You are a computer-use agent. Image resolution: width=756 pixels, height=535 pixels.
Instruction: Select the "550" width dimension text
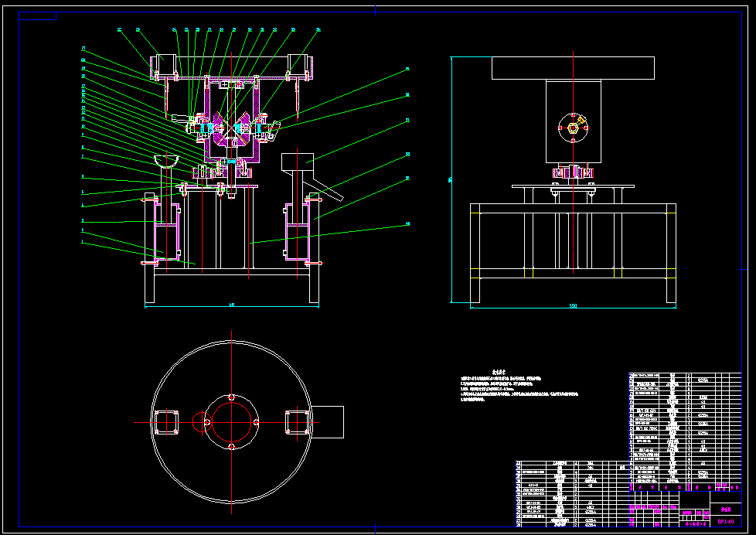[x=573, y=306]
